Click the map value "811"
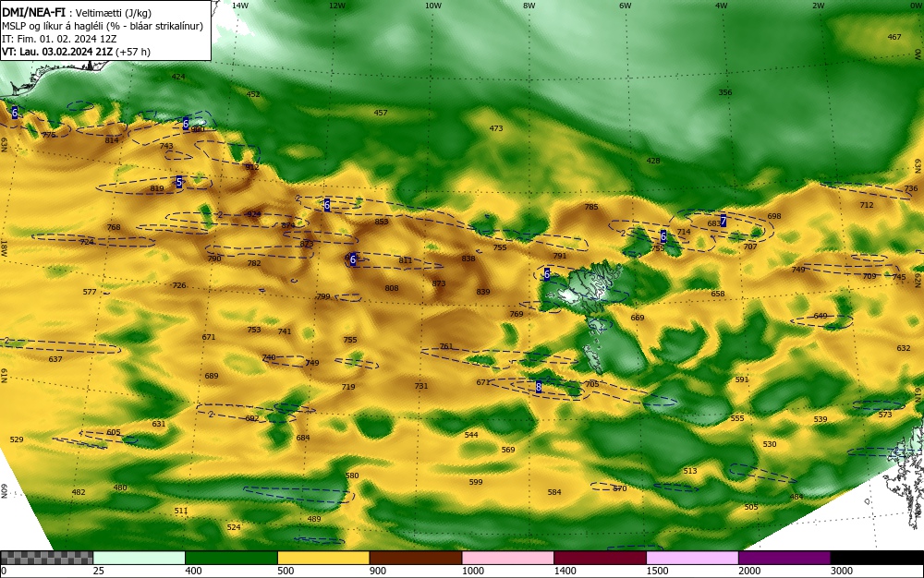 [x=406, y=260]
